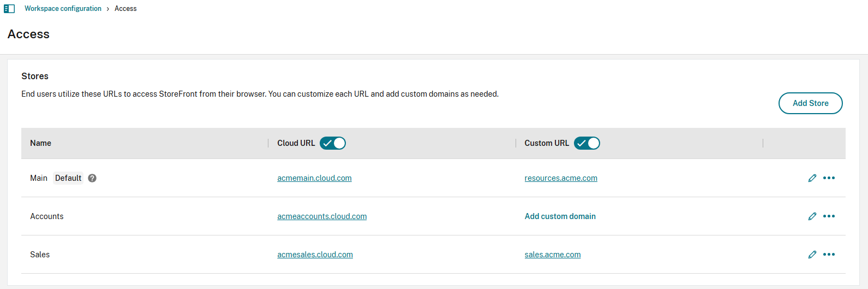Click the Main store name

click(39, 178)
